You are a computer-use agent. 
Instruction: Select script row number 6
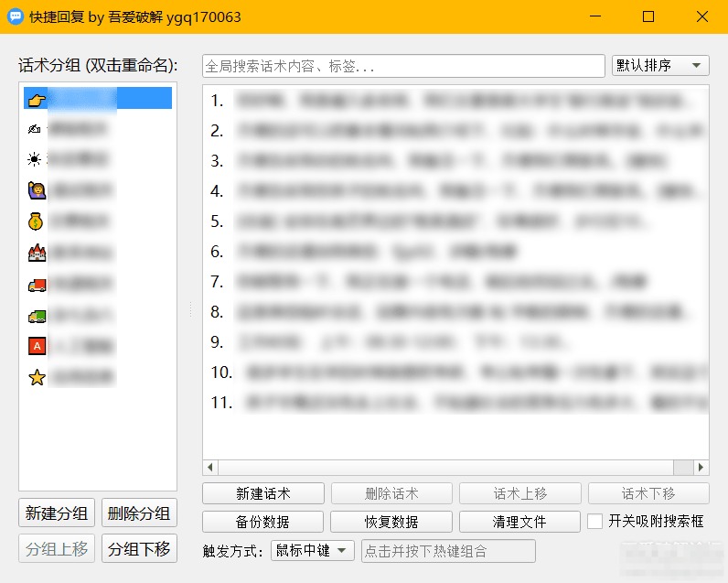pyautogui.click(x=455, y=252)
